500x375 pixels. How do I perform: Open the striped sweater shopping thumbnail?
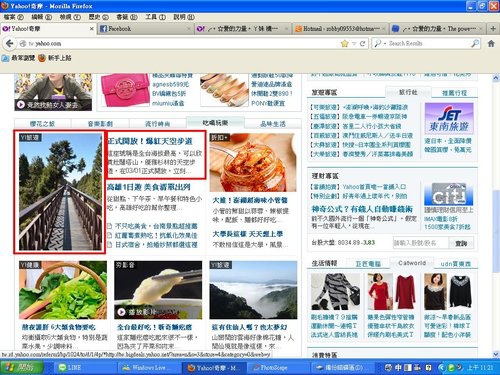click(335, 292)
